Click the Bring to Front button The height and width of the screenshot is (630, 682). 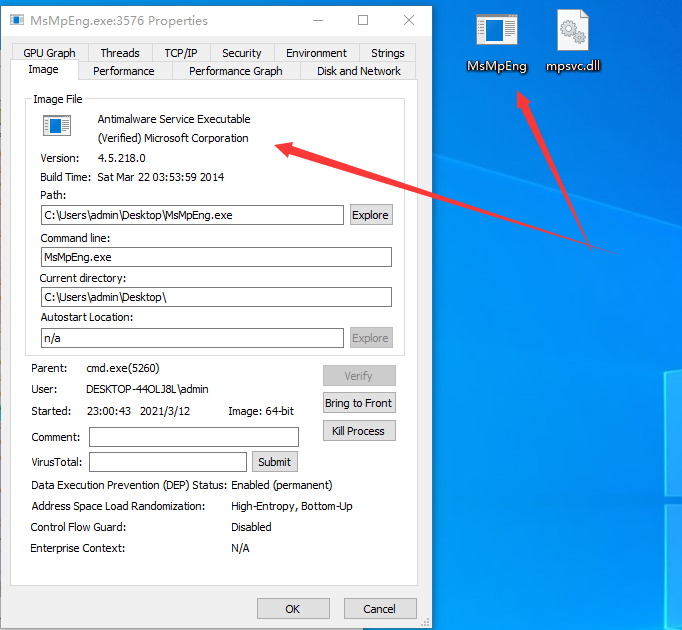[359, 403]
